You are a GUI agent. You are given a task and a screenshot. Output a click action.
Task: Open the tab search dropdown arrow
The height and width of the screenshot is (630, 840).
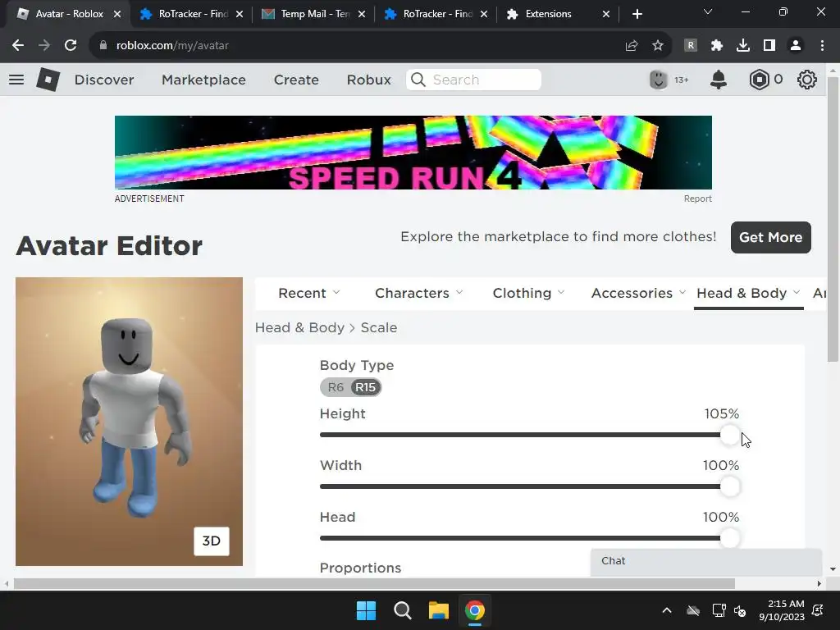tap(708, 11)
